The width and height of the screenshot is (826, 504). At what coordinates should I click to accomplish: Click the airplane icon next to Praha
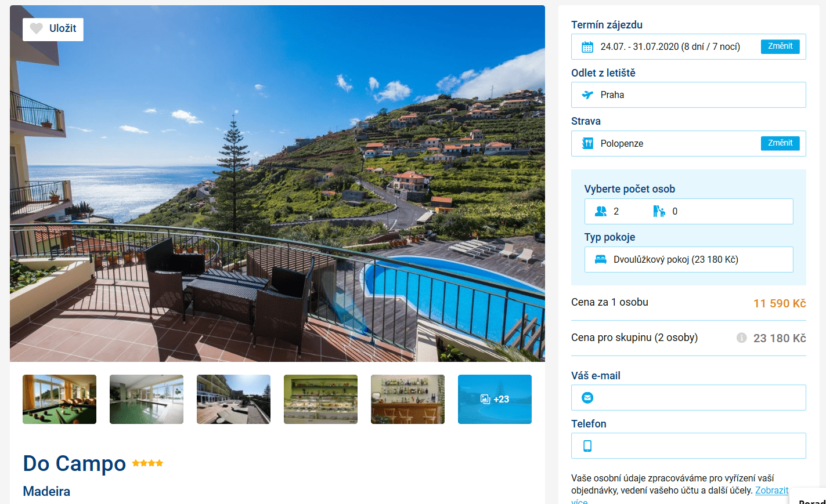(587, 95)
